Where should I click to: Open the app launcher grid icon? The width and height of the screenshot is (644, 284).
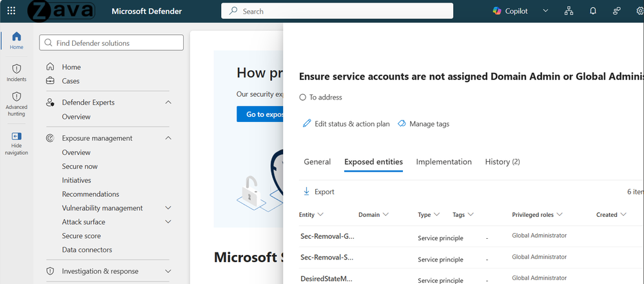(x=12, y=11)
